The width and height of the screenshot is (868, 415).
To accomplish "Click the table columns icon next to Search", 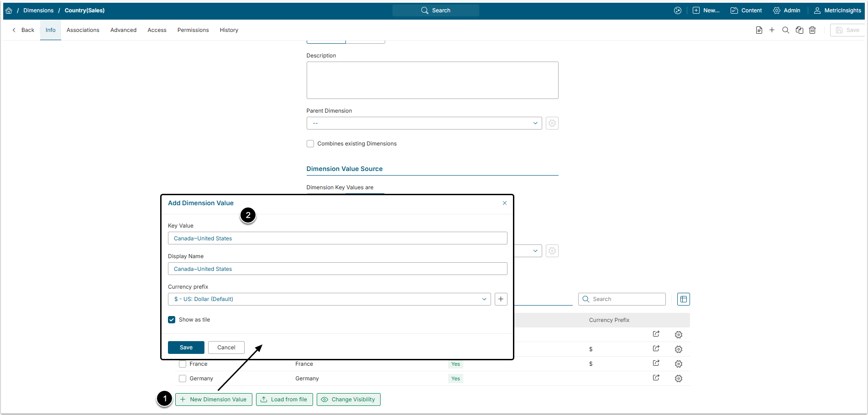I will click(683, 299).
